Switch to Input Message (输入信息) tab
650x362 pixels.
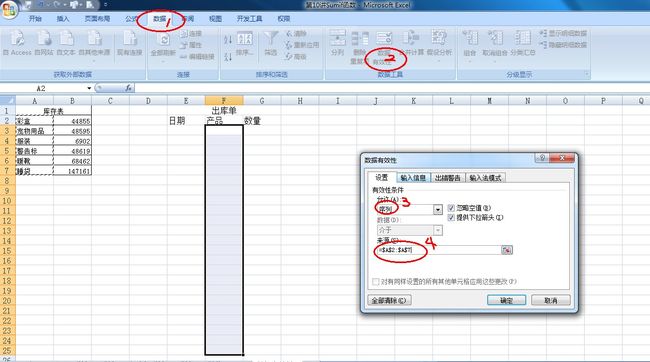(413, 178)
